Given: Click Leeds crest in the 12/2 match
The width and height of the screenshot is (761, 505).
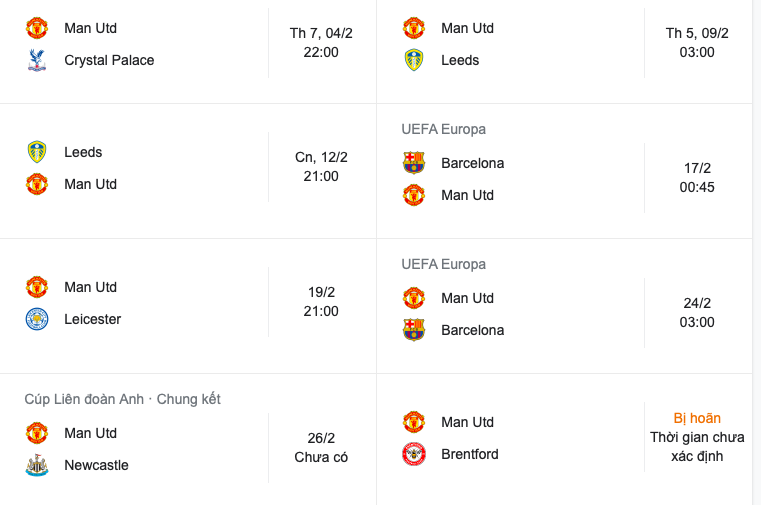Looking at the screenshot, I should tap(37, 152).
